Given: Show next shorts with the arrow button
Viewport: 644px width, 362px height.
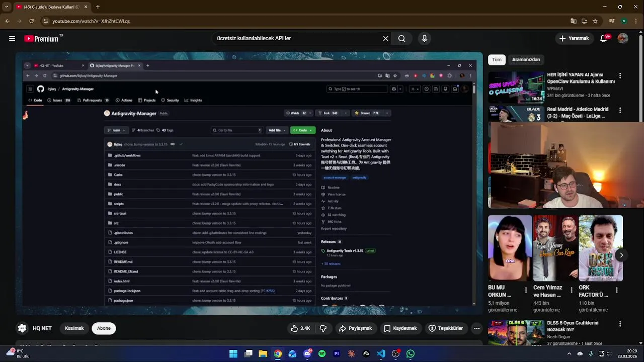Looking at the screenshot, I should pyautogui.click(x=621, y=255).
